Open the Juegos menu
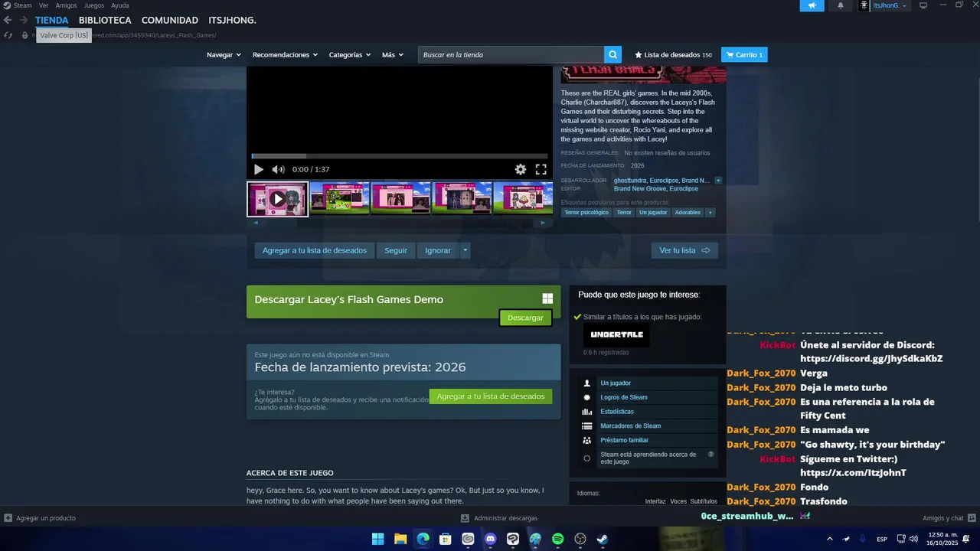The image size is (980, 551). coord(94,5)
